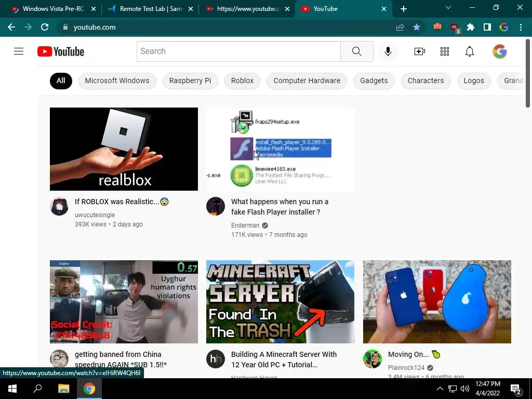Open the realblox video thumbnail

point(124,149)
